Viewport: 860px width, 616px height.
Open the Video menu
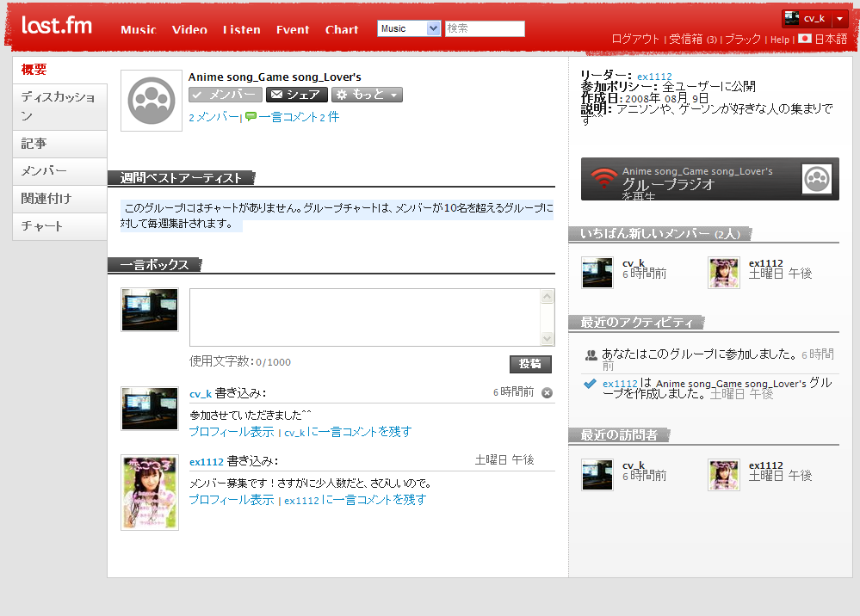[189, 29]
